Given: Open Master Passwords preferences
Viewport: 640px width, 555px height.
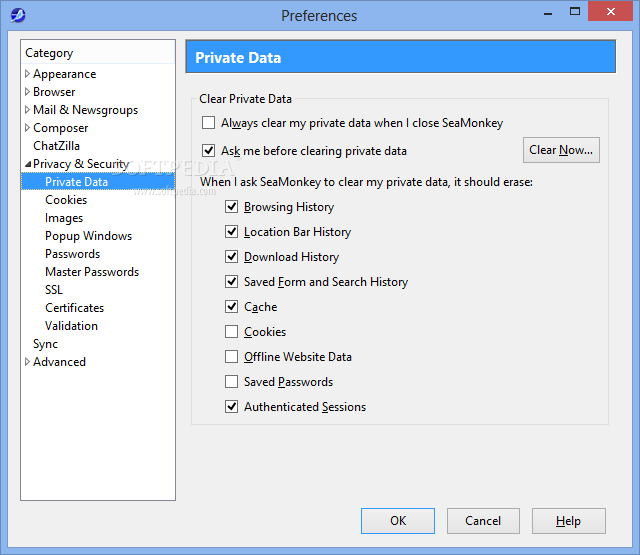Looking at the screenshot, I should click(92, 272).
